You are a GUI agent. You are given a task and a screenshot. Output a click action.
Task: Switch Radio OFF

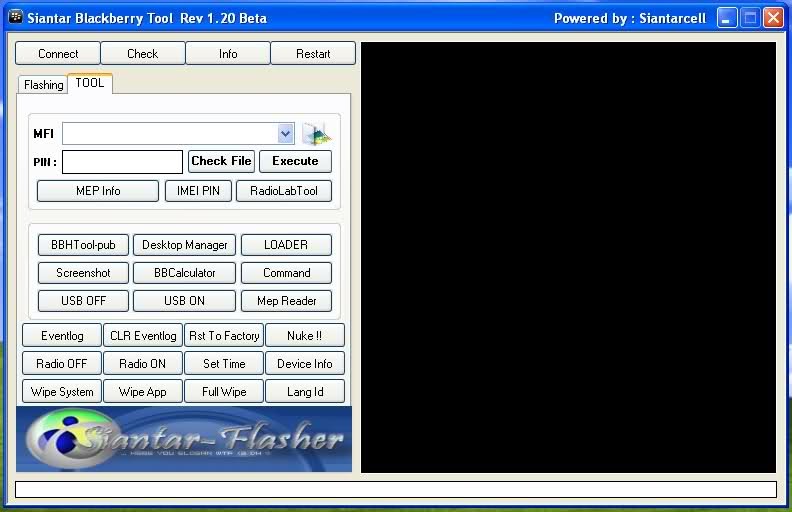(62, 364)
